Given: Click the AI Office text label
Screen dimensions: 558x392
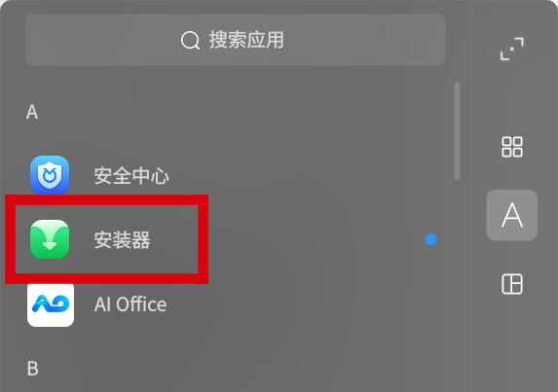Looking at the screenshot, I should click(130, 304).
